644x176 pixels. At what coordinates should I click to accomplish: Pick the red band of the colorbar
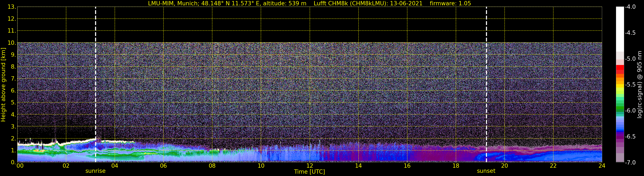620,67
